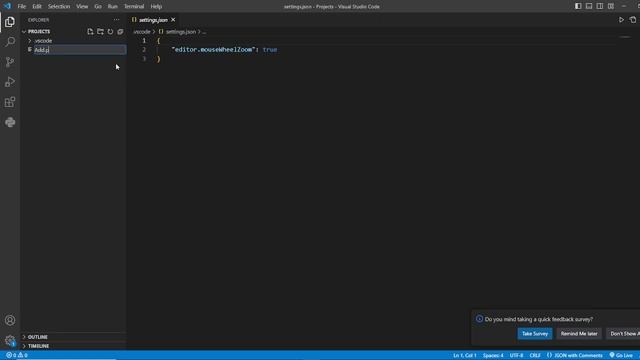Open the Python extension panel

[x=10, y=122]
